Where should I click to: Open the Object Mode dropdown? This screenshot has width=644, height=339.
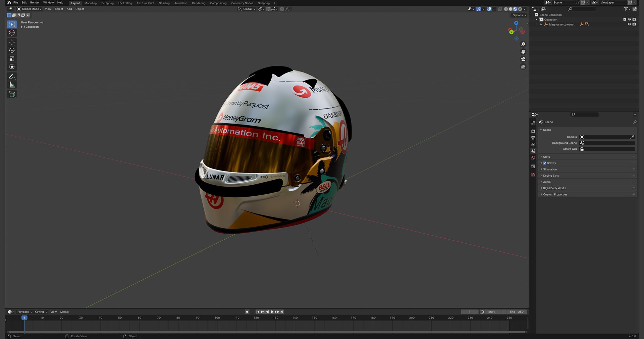click(29, 9)
